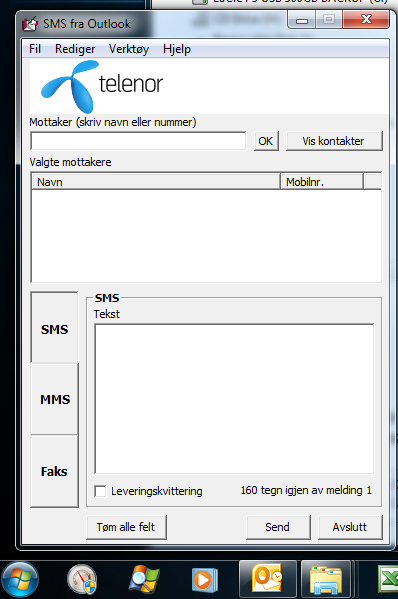Click the Mottaker recipient input field
This screenshot has width=398, height=599.
pyautogui.click(x=138, y=141)
